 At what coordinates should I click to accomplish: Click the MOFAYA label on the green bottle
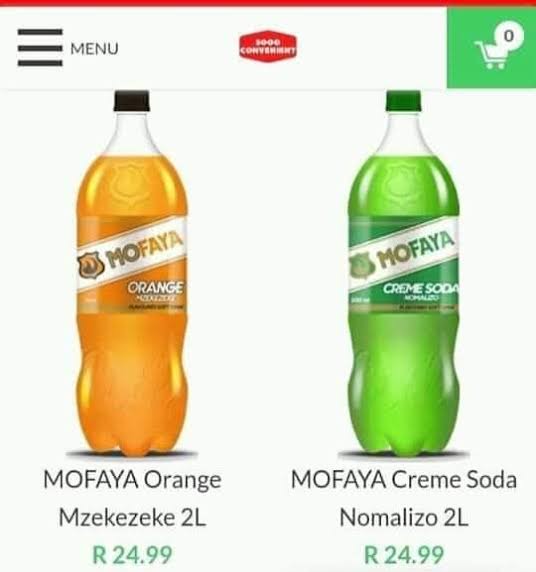coord(416,249)
